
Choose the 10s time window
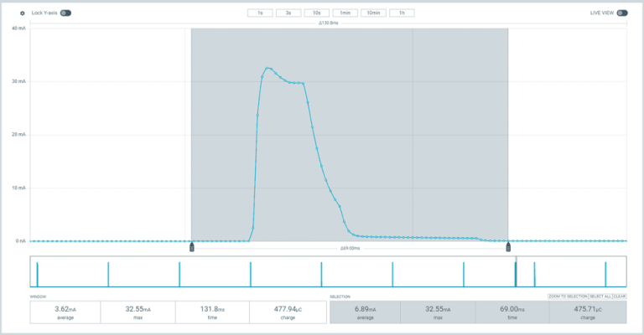pos(315,13)
